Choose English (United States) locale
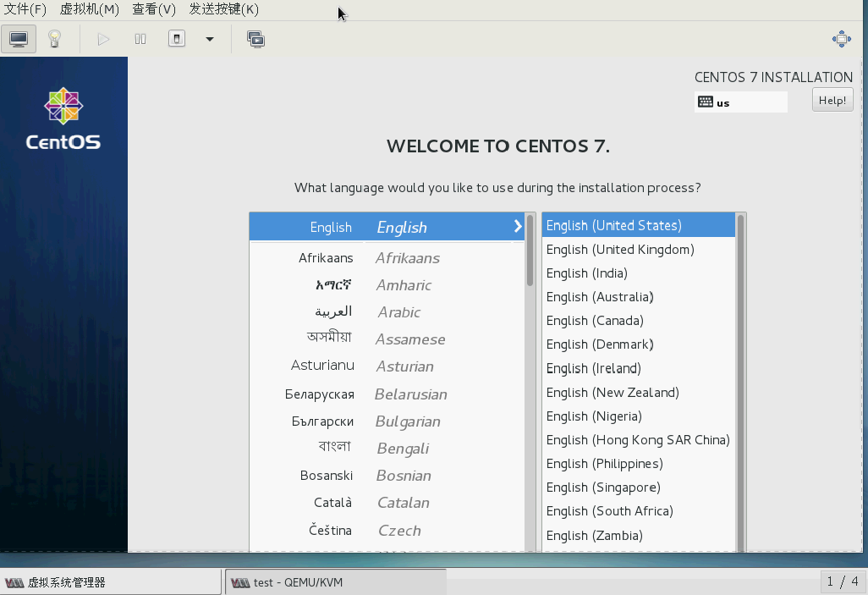868x595 pixels. tap(639, 225)
